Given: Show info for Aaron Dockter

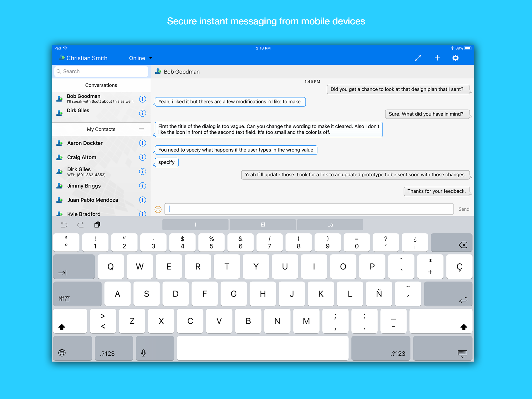Looking at the screenshot, I should 142,143.
